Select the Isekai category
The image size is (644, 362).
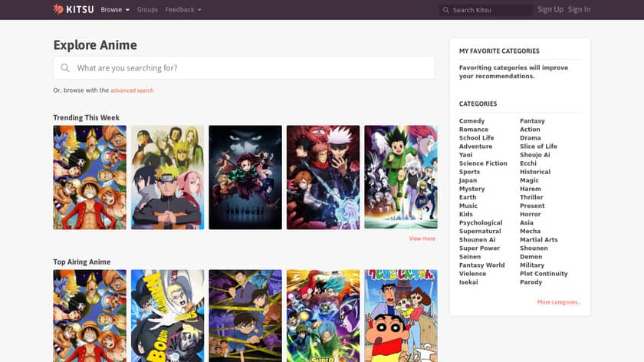pos(468,282)
